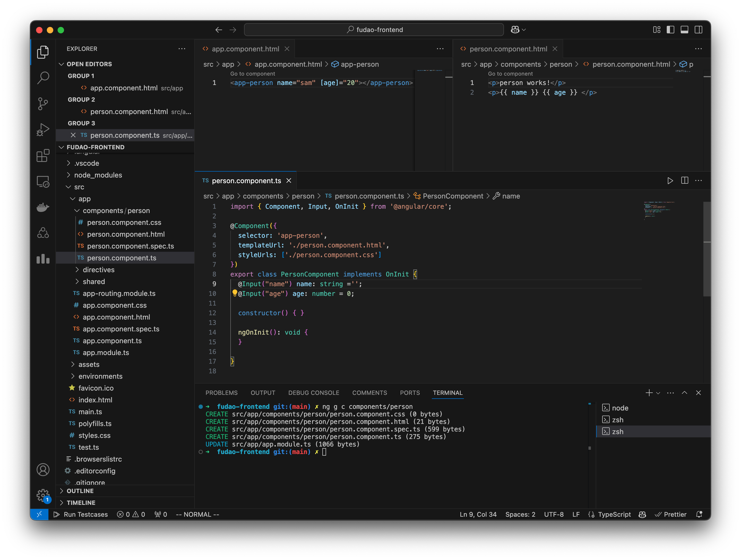
Task: Toggle the bottom panel visibility
Action: pyautogui.click(x=684, y=30)
